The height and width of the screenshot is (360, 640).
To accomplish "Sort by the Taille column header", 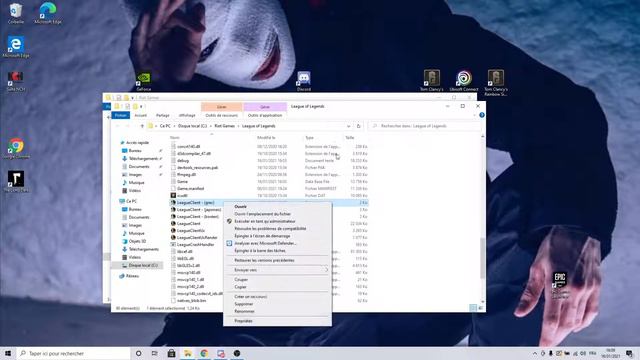I will (350, 138).
